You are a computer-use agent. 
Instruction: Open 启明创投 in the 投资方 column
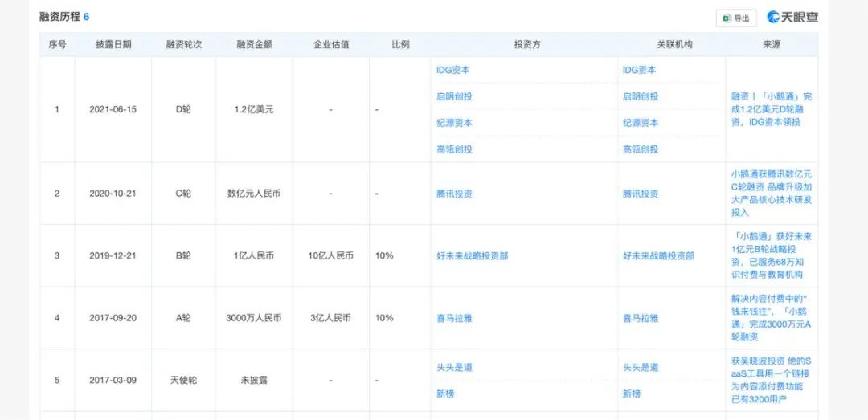[454, 97]
